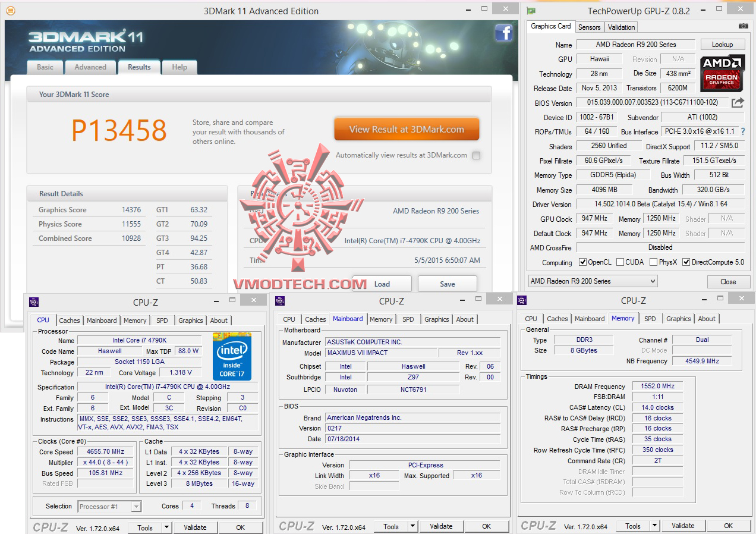The image size is (756, 534).
Task: Select the Results tab in 3DMark
Action: tap(139, 67)
